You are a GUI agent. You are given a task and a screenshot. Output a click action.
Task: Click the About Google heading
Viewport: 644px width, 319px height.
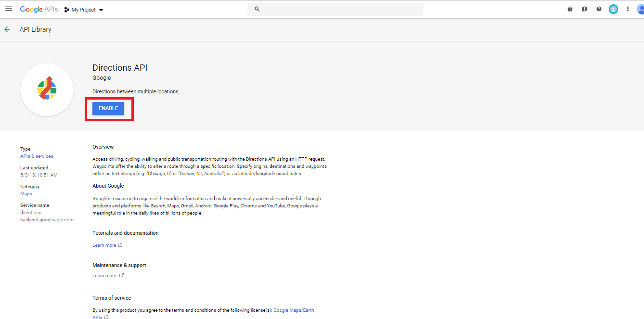[108, 186]
